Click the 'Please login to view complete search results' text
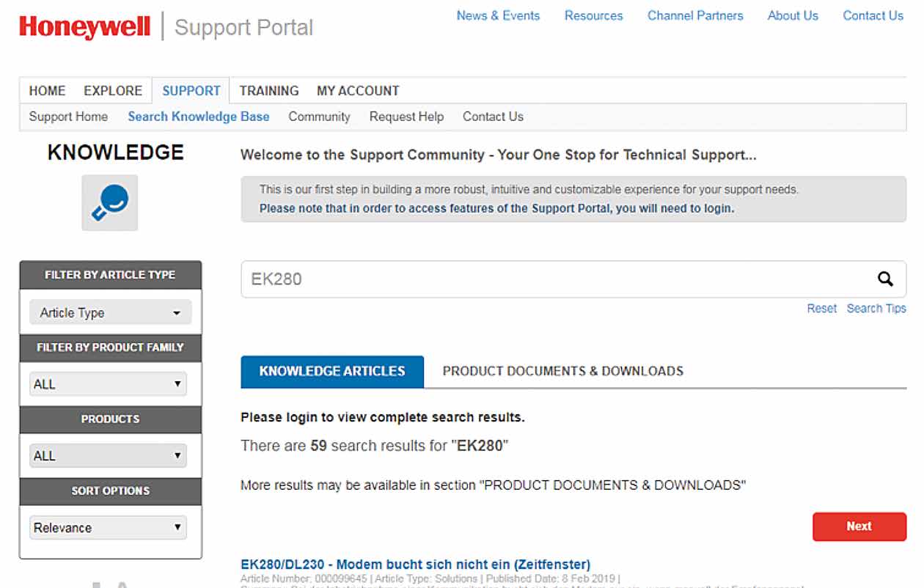 click(383, 418)
